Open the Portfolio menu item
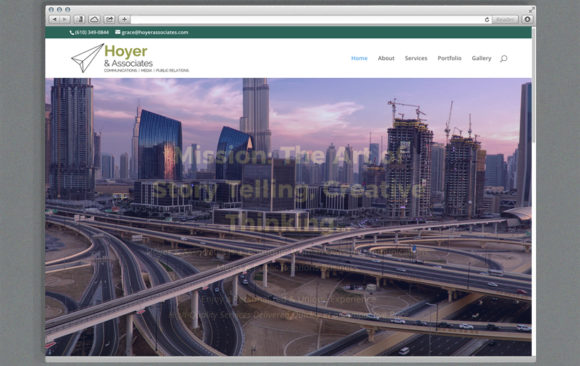 pos(449,58)
